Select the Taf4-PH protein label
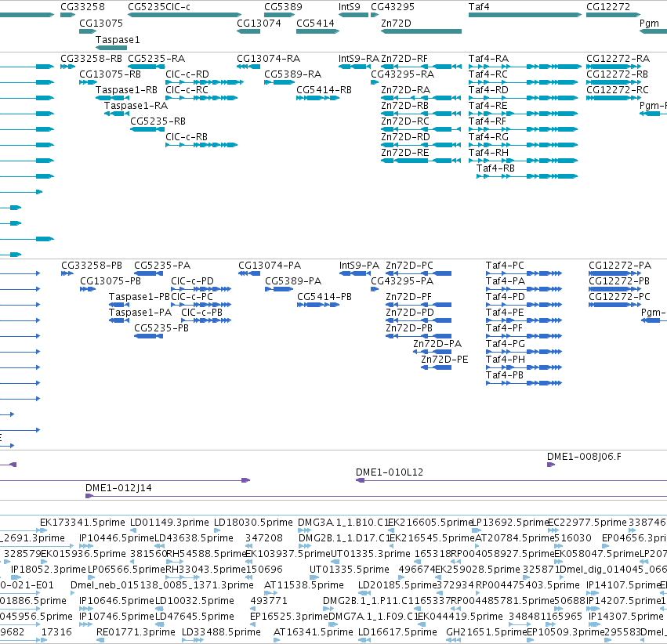The width and height of the screenshot is (667, 644). point(506,359)
